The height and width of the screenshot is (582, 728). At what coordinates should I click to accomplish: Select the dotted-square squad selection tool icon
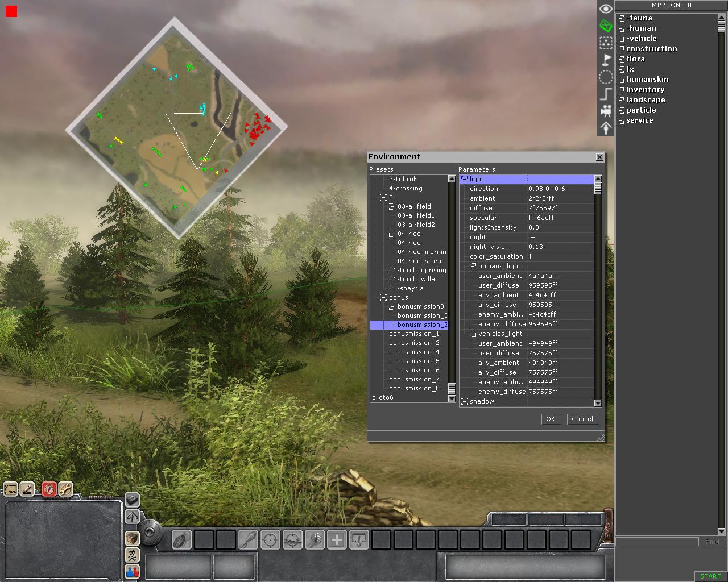coord(606,43)
